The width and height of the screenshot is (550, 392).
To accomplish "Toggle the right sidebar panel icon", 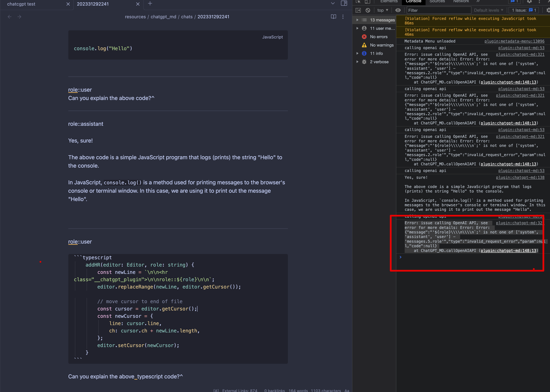I will coord(344,3).
